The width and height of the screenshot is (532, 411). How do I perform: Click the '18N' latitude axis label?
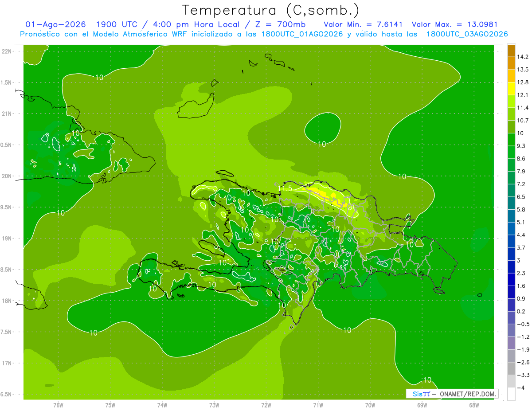pyautogui.click(x=7, y=301)
